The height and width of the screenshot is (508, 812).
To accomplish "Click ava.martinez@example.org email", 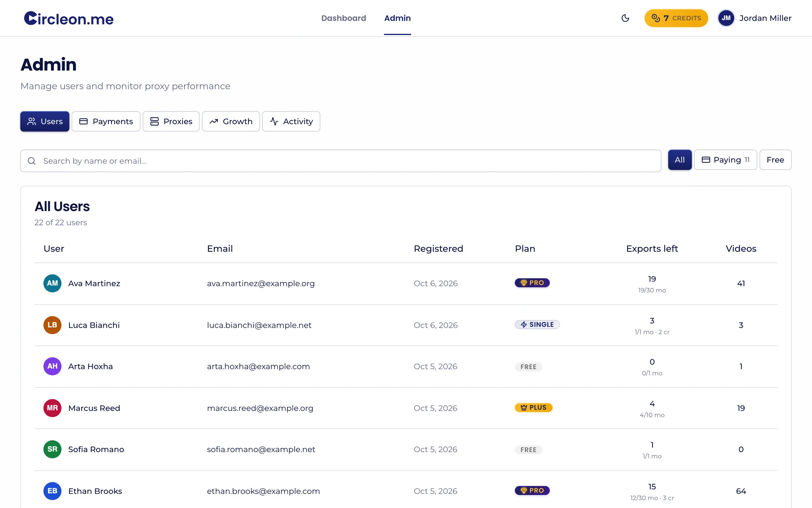I will [261, 284].
